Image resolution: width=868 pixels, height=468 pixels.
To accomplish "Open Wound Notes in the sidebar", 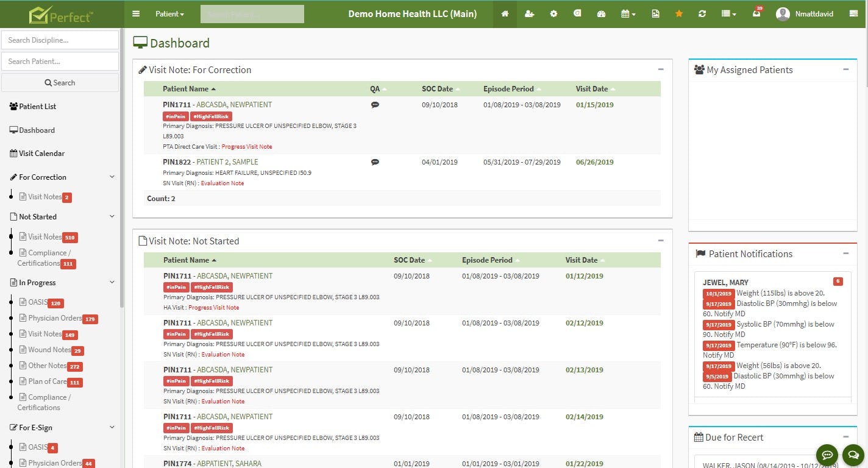I will pos(51,350).
